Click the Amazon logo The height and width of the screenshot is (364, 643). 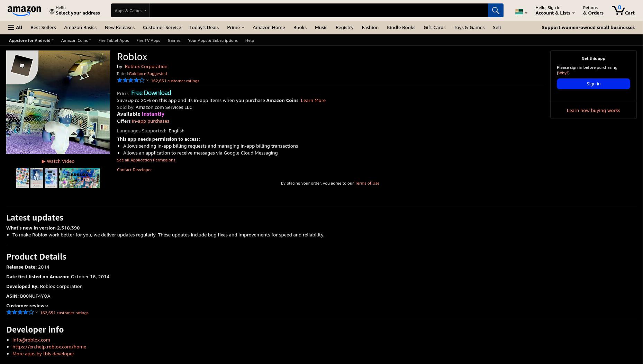[x=24, y=11]
